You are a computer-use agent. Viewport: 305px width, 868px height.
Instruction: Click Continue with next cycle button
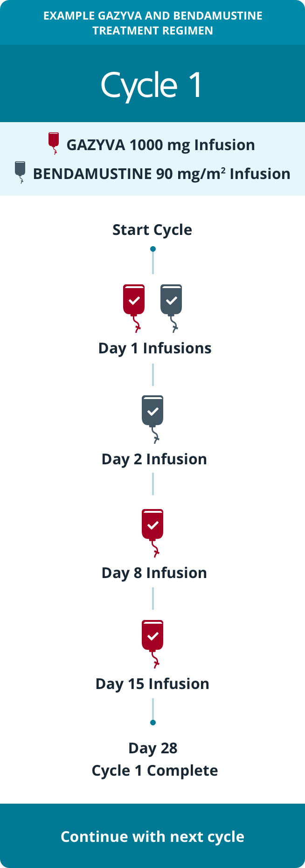152,836
